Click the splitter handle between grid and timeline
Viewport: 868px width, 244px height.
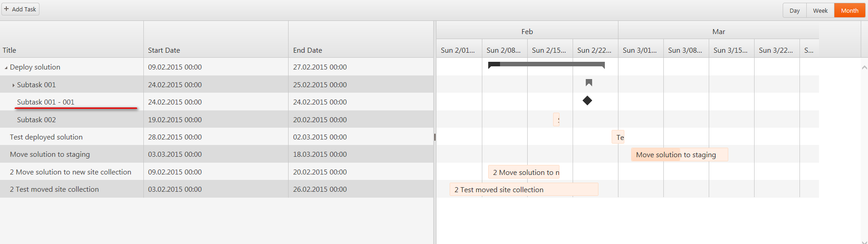coord(435,137)
